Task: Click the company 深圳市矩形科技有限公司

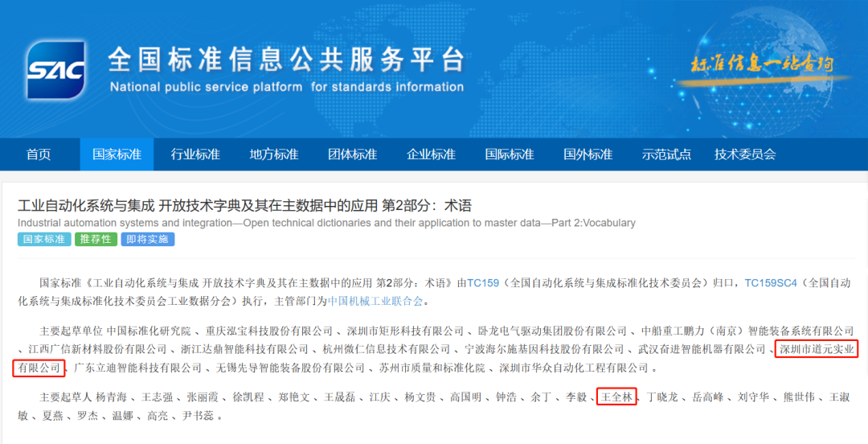Action: click(405, 331)
